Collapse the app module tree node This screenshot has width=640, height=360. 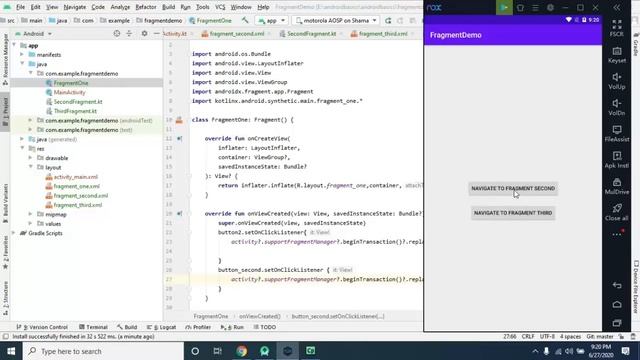pos(15,45)
